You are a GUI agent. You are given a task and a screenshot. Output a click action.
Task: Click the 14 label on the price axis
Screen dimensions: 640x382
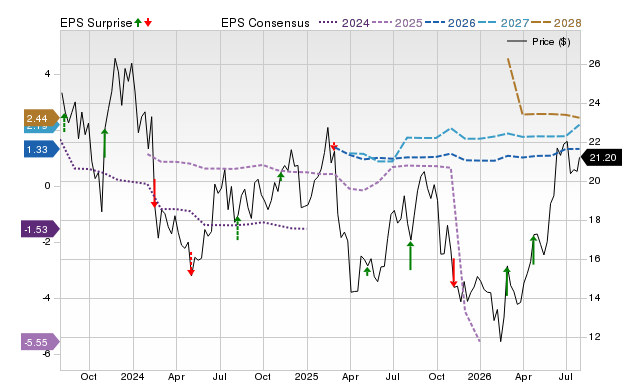point(594,298)
